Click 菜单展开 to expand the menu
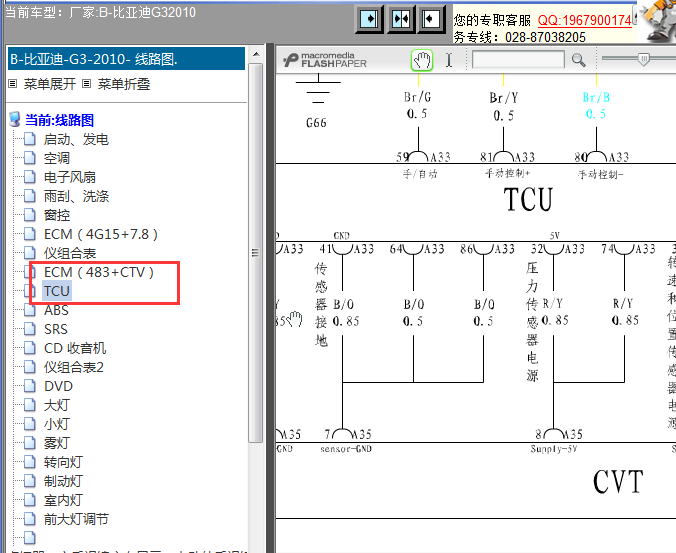The height and width of the screenshot is (553, 676). [50, 84]
